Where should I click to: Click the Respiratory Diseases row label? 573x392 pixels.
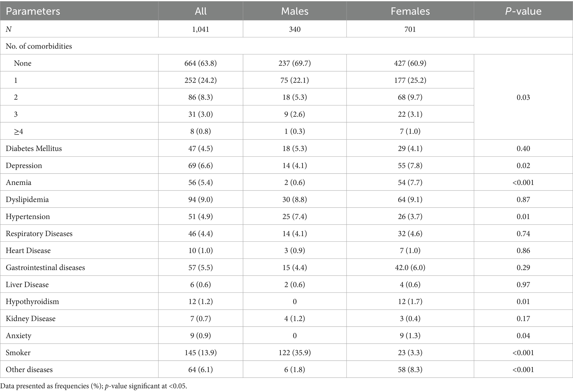point(39,234)
